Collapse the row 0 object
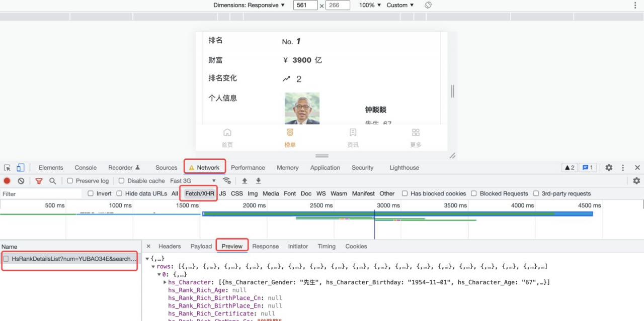 point(159,274)
